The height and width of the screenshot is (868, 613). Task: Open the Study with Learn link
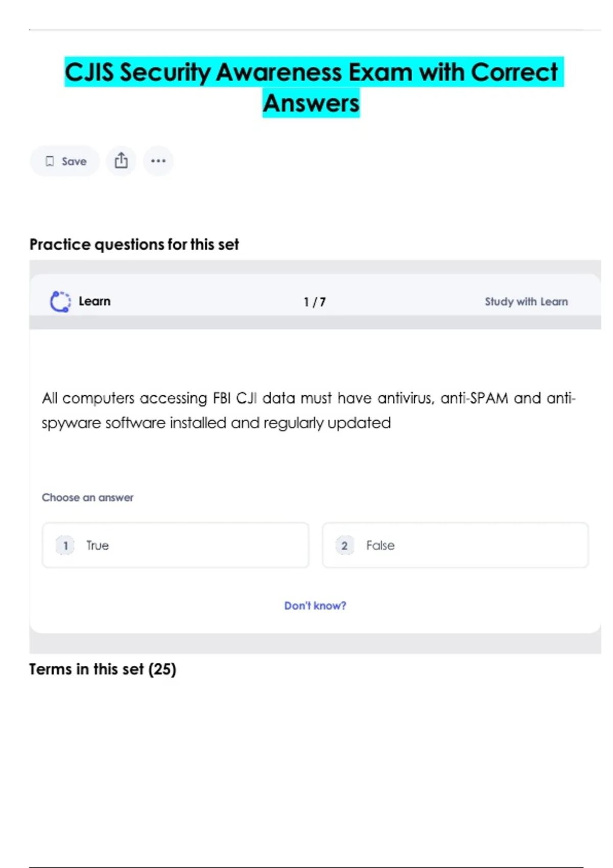click(526, 302)
